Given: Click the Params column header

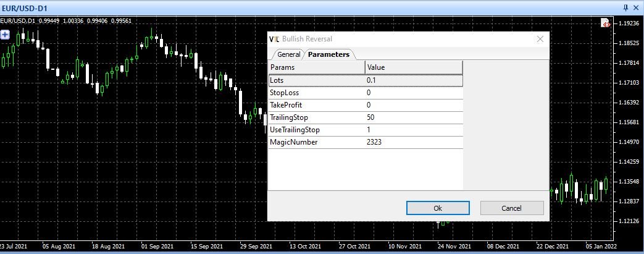Looking at the screenshot, I should pos(317,67).
